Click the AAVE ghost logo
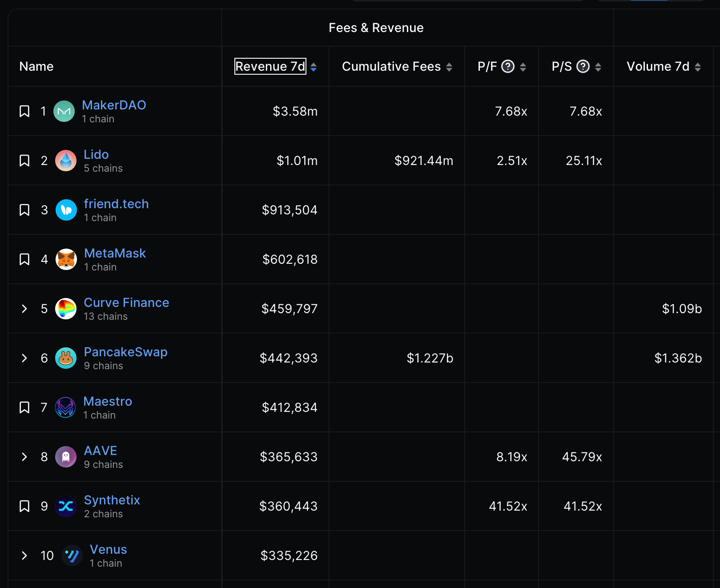 66,457
